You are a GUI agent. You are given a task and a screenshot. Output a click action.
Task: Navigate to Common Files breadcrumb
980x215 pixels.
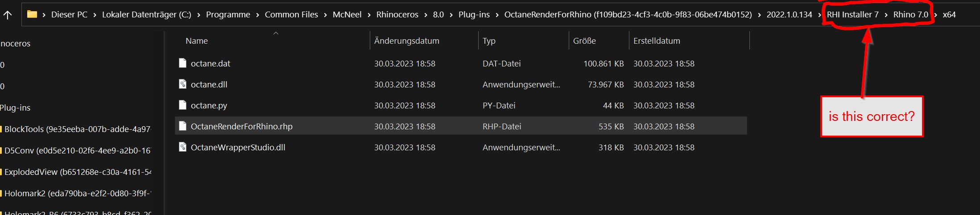(291, 15)
